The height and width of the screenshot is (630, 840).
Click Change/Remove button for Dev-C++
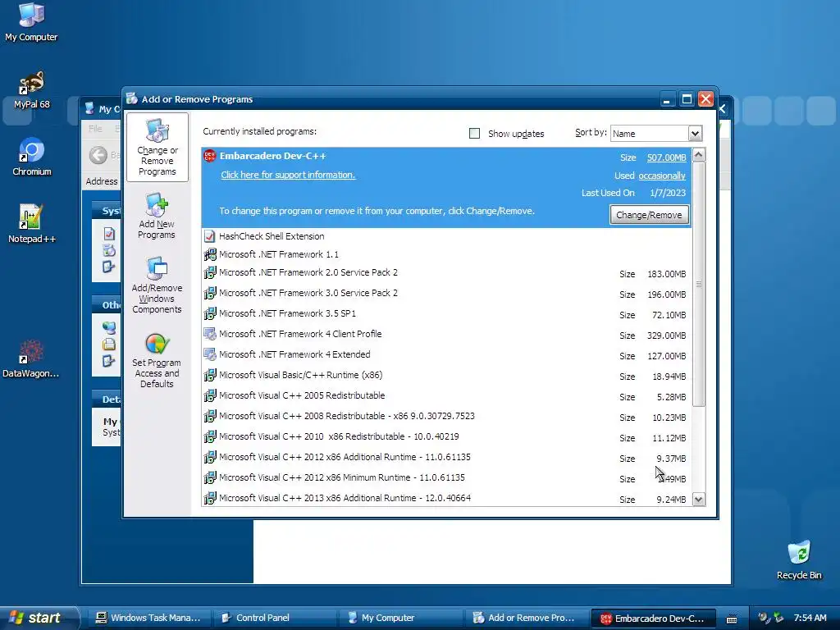coord(649,215)
